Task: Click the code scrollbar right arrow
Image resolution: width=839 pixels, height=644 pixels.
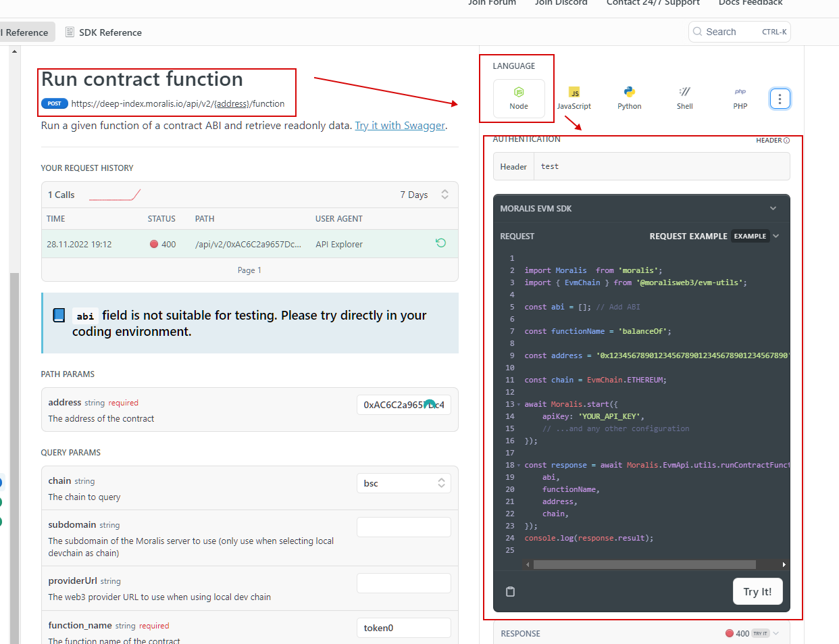Action: [x=784, y=564]
